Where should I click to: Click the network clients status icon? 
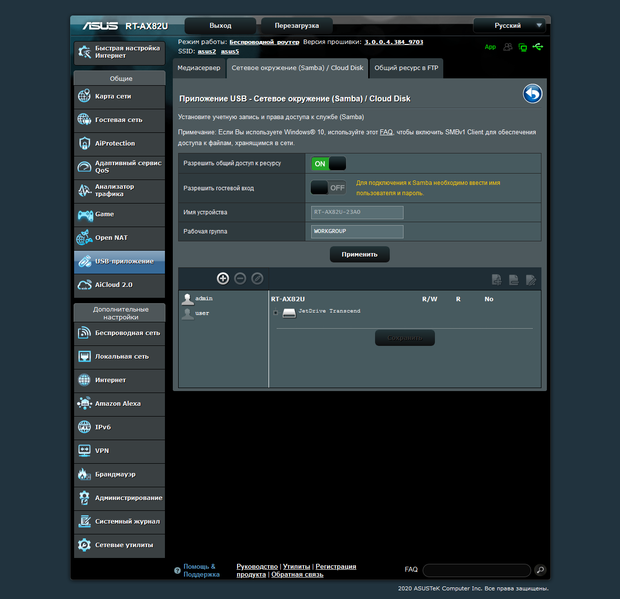pyautogui.click(x=523, y=47)
